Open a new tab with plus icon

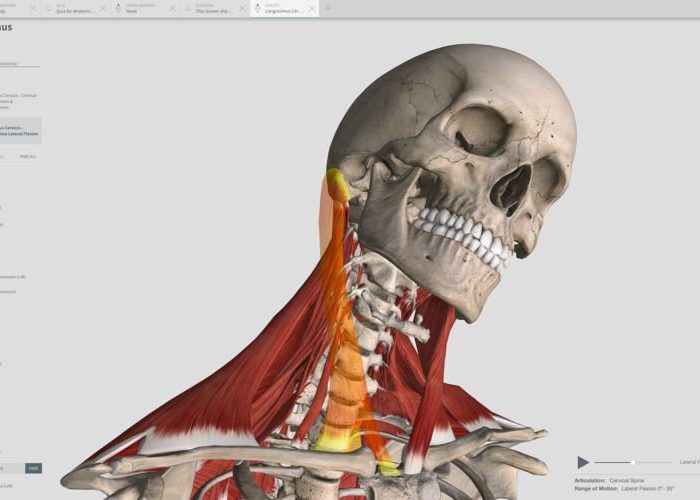(328, 8)
